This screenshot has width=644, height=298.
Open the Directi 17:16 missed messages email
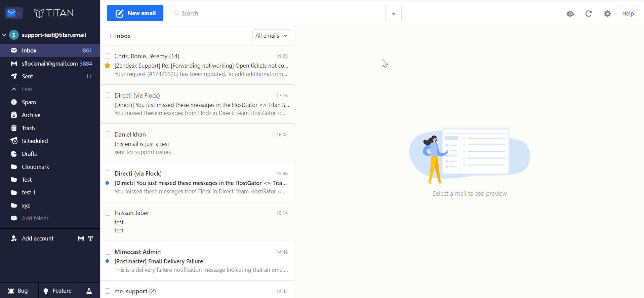(x=198, y=104)
